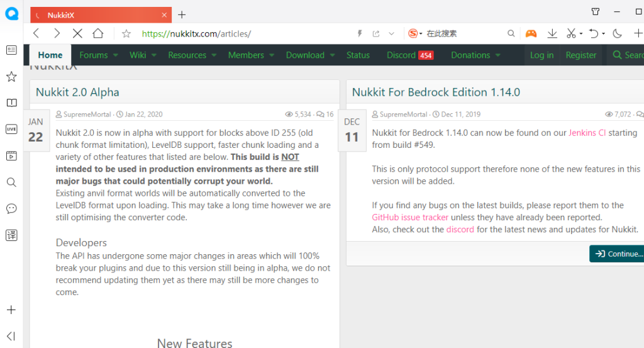Expand the screenshot tool dropdown arrow
The height and width of the screenshot is (348, 644).
(x=580, y=34)
